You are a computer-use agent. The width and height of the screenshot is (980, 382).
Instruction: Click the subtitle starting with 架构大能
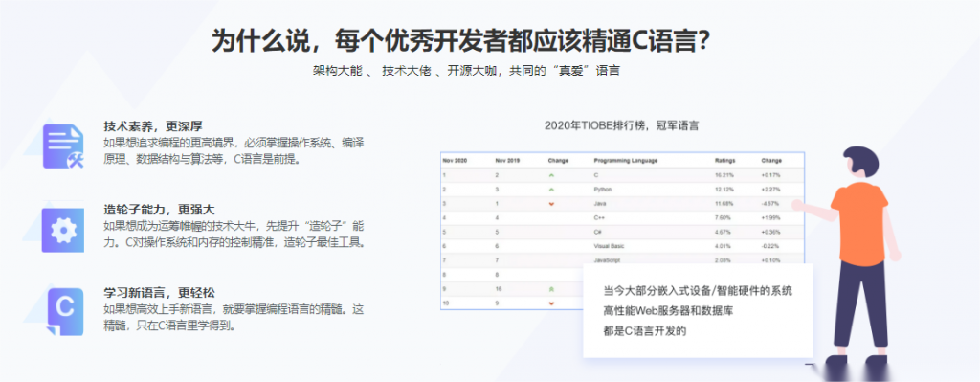pyautogui.click(x=466, y=71)
